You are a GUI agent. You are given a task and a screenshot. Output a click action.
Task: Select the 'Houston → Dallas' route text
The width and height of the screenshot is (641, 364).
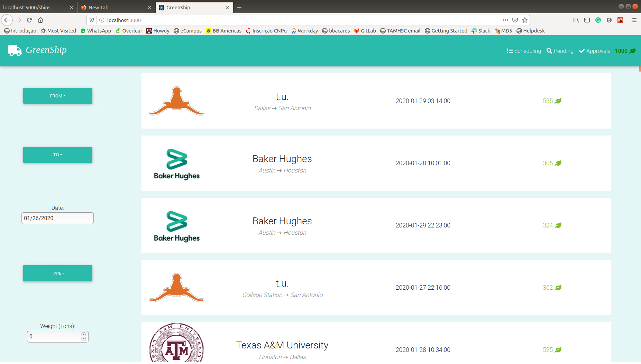(x=282, y=357)
